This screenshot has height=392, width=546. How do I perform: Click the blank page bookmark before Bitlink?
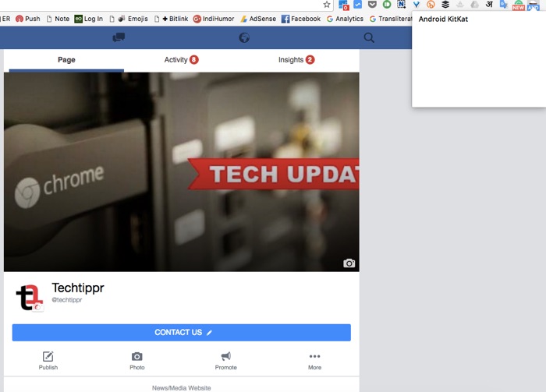coord(157,19)
